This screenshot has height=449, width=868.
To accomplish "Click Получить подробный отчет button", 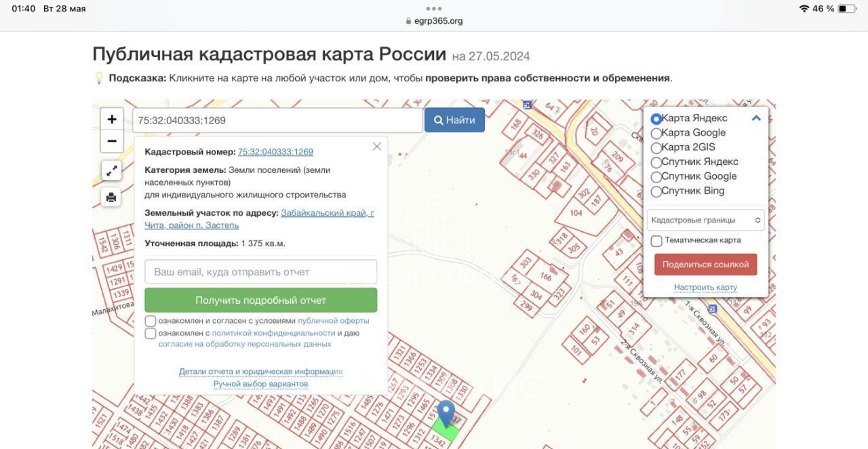I will tap(260, 300).
